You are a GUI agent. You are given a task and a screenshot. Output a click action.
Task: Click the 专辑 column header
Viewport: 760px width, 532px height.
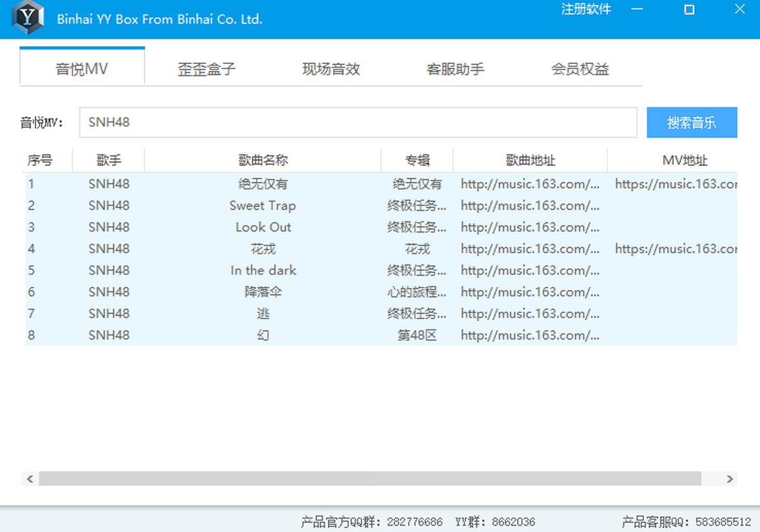click(x=417, y=160)
